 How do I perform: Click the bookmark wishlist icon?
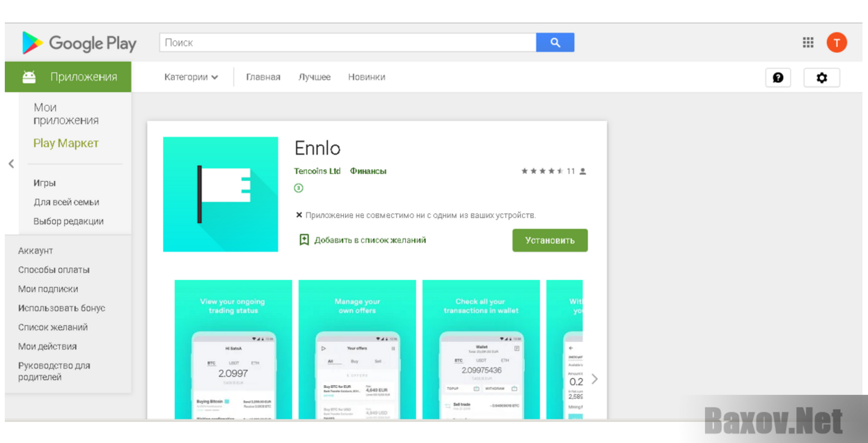[x=304, y=240]
